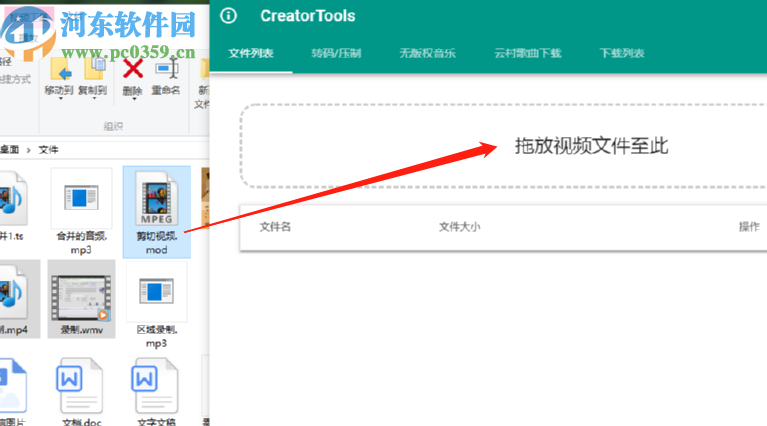The image size is (767, 426).
Task: Open the 无版权音乐 tab
Action: (x=427, y=53)
